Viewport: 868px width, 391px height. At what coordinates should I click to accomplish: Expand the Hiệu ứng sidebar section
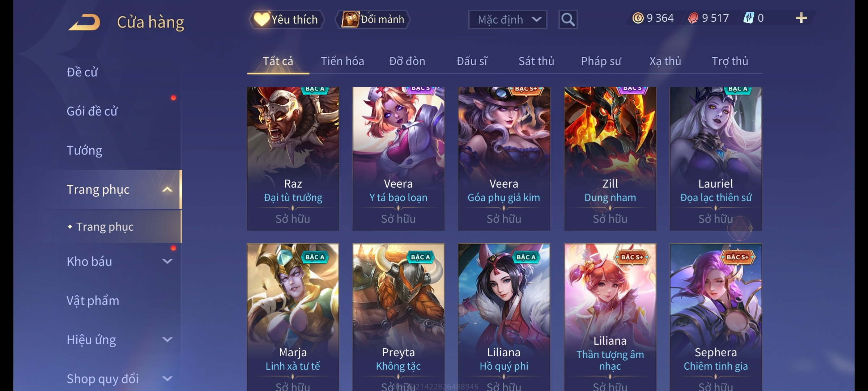167,340
